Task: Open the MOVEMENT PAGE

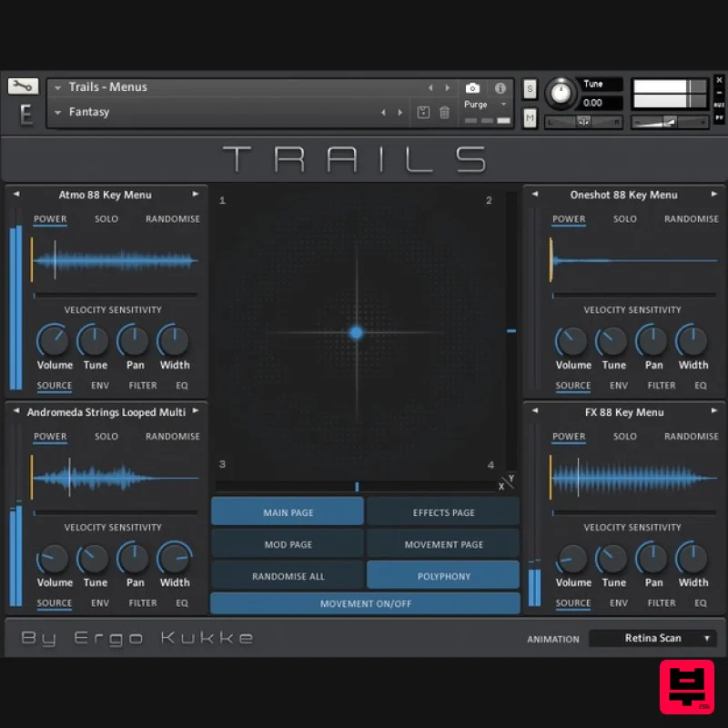Action: coord(443,543)
